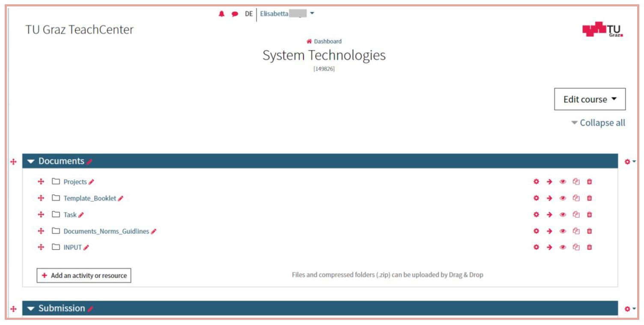Screen dimensions: 644x325
Task: Open the INPUT folder
Action: pos(72,248)
